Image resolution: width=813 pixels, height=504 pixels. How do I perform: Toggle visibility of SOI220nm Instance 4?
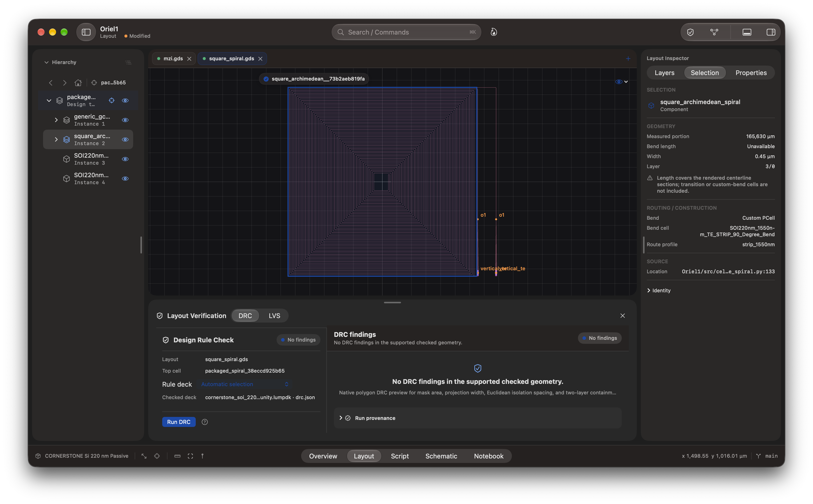[x=125, y=179]
